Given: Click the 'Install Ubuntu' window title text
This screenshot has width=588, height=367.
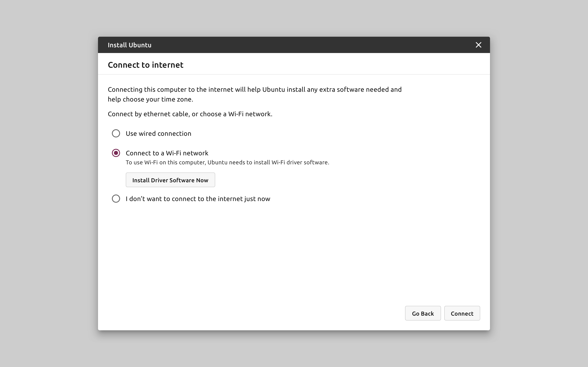Looking at the screenshot, I should tap(129, 45).
